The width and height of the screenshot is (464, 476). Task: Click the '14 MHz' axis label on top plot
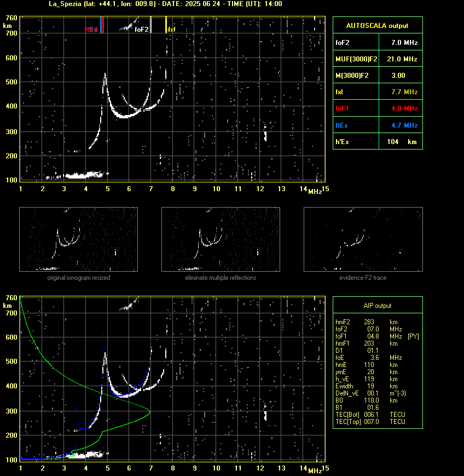(x=303, y=189)
